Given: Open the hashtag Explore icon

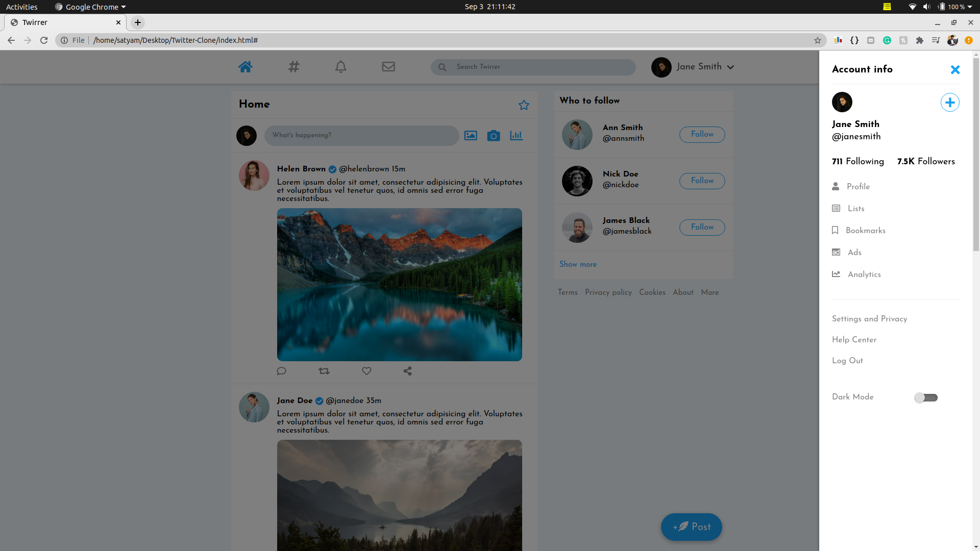Looking at the screenshot, I should coord(293,67).
